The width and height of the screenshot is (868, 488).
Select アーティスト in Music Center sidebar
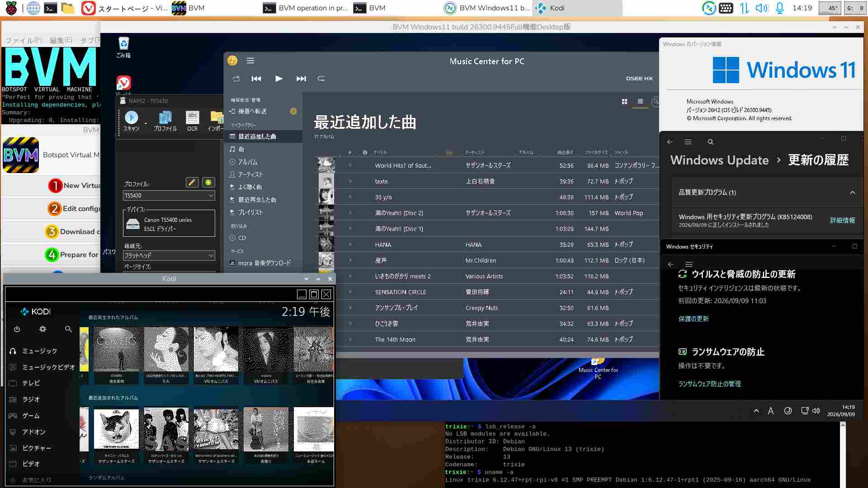click(x=250, y=174)
